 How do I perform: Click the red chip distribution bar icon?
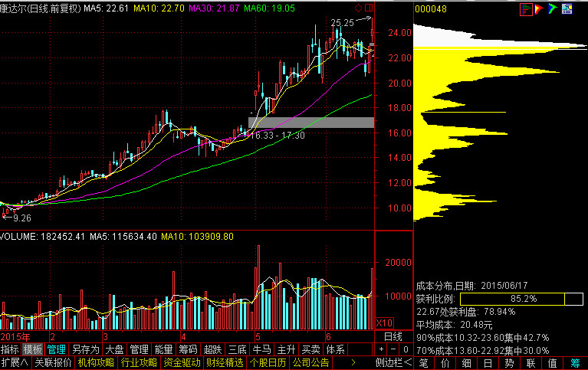pyautogui.click(x=526, y=9)
